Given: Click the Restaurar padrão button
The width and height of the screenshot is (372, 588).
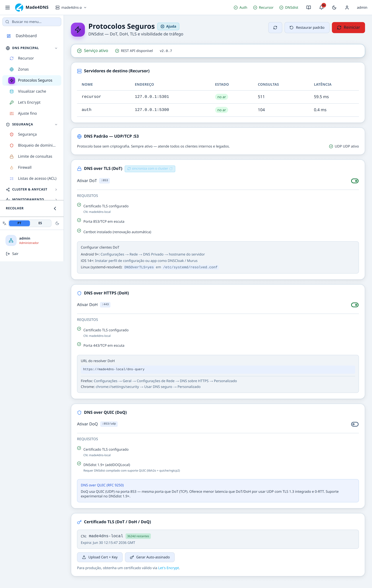Looking at the screenshot, I should pyautogui.click(x=307, y=28).
